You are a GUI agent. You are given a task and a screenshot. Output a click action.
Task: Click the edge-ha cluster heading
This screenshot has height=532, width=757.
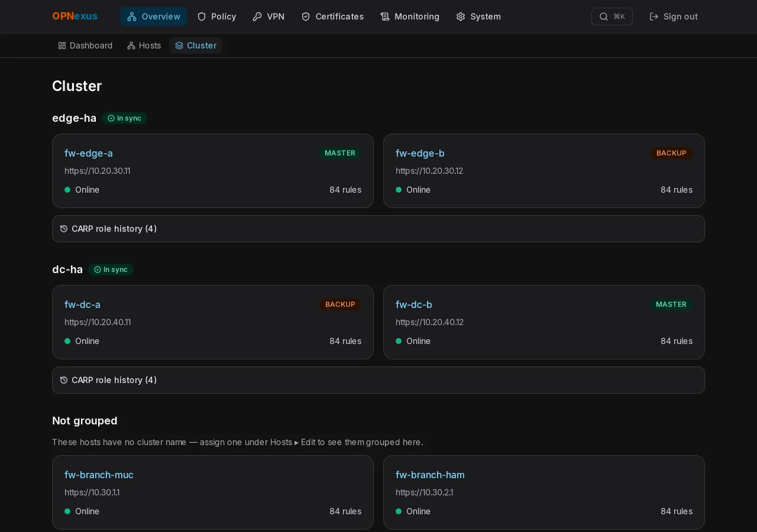[74, 118]
